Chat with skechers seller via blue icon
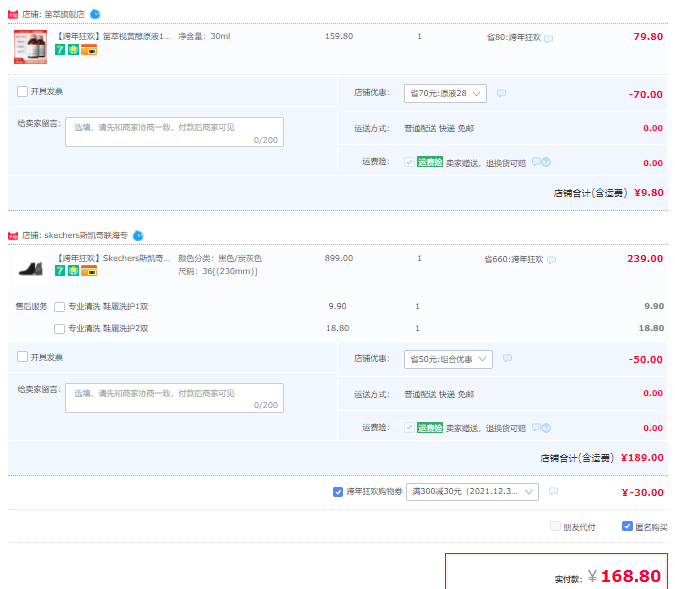 pos(138,236)
